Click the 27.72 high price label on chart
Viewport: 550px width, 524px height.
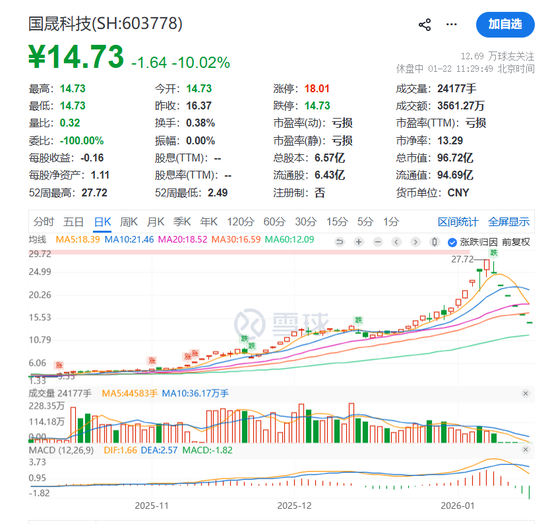click(462, 259)
